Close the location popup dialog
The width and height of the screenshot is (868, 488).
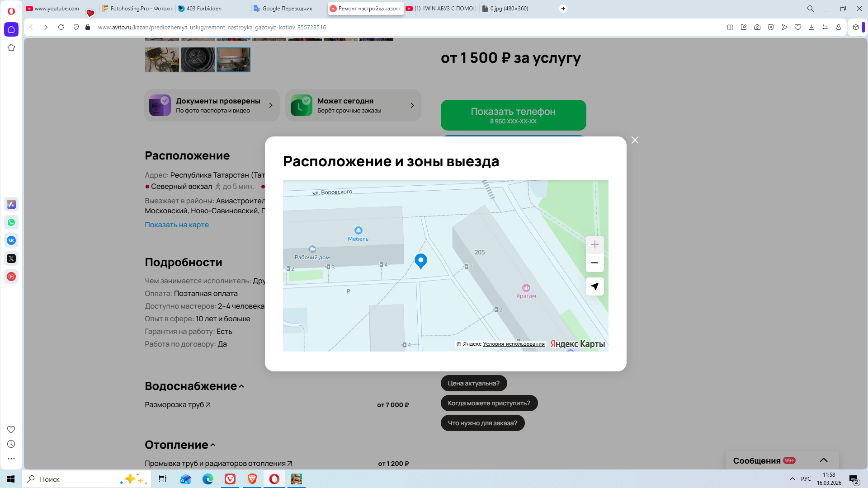pos(635,140)
